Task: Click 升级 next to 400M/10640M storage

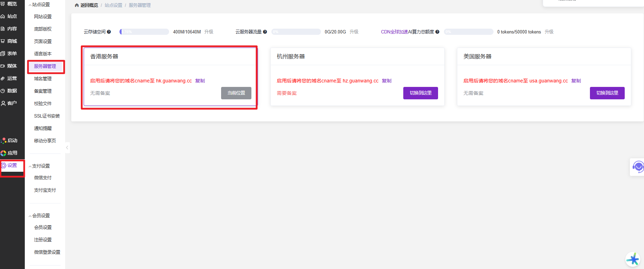Action: click(x=209, y=32)
